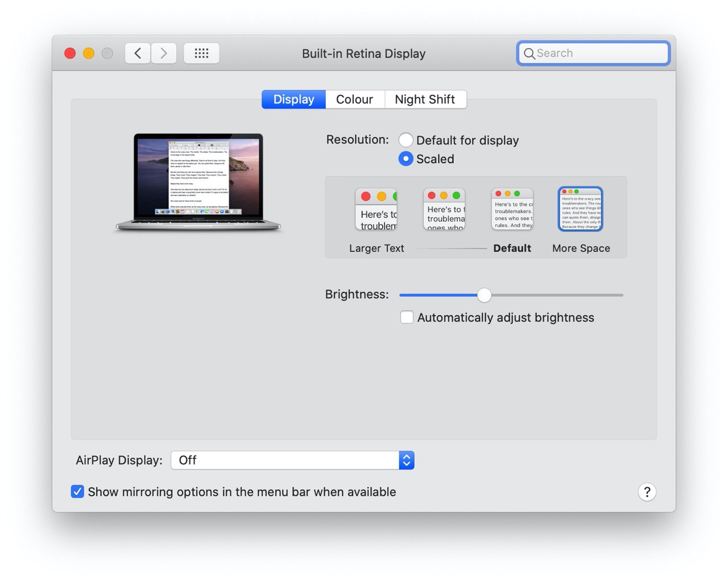Show all preferences grid button

(201, 53)
